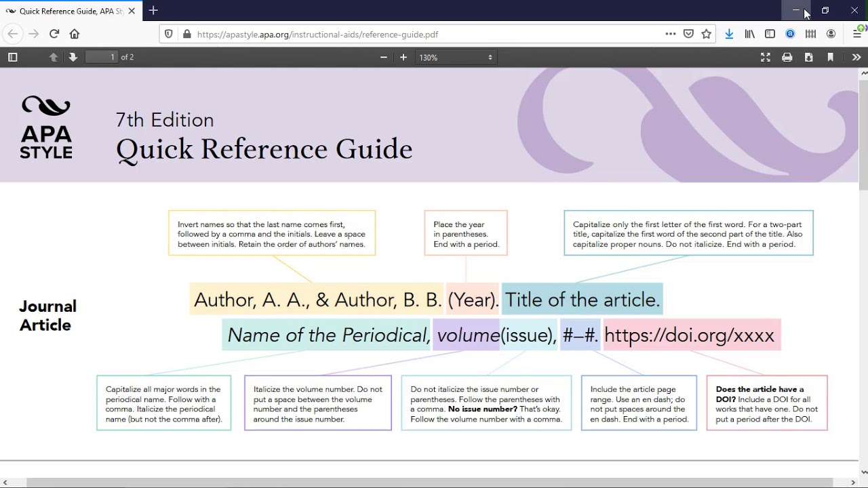Go to next PDF page

pyautogui.click(x=73, y=58)
